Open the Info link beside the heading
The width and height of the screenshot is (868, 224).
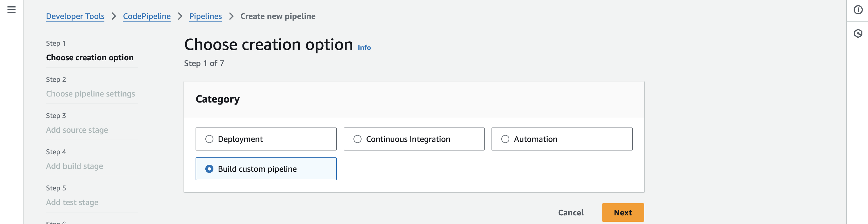click(x=364, y=48)
